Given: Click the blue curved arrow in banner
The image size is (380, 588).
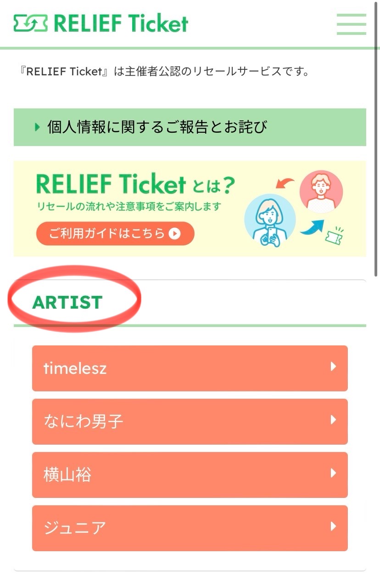Looking at the screenshot, I should (x=312, y=227).
